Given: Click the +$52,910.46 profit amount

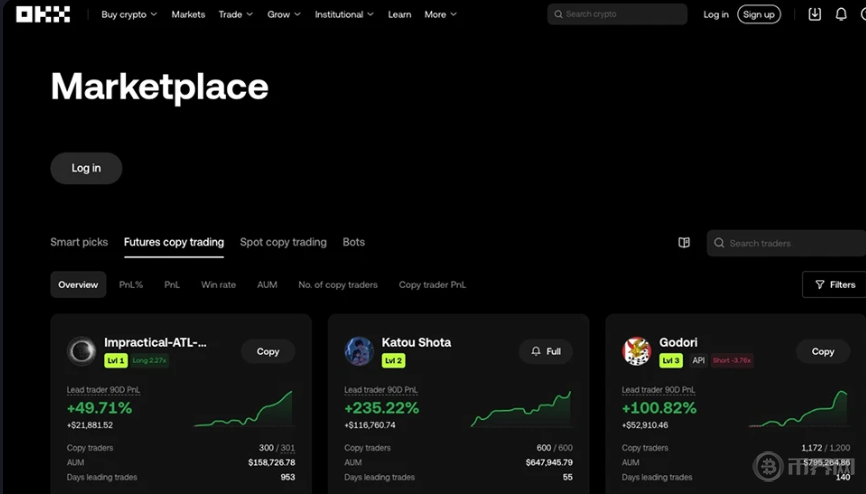Looking at the screenshot, I should pos(645,425).
